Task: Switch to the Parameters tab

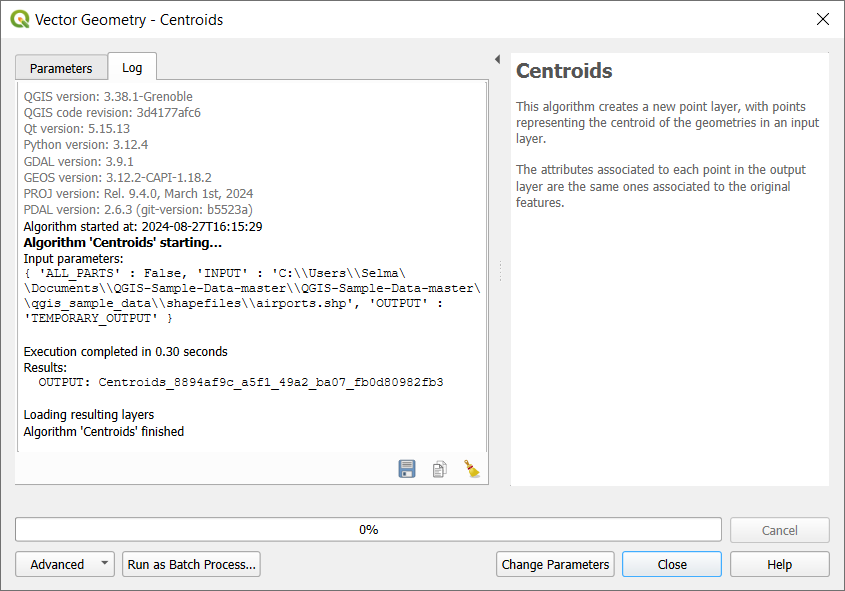Action: (61, 68)
